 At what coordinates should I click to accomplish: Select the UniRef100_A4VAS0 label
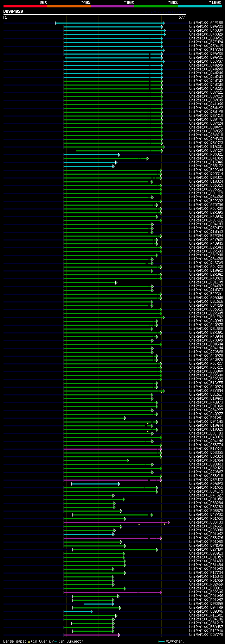tap(206, 240)
